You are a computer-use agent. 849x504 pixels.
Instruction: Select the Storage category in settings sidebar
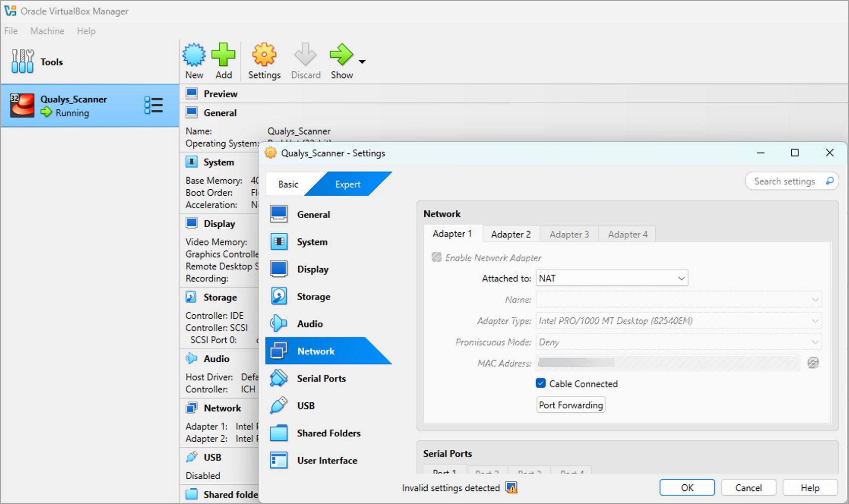tap(313, 297)
